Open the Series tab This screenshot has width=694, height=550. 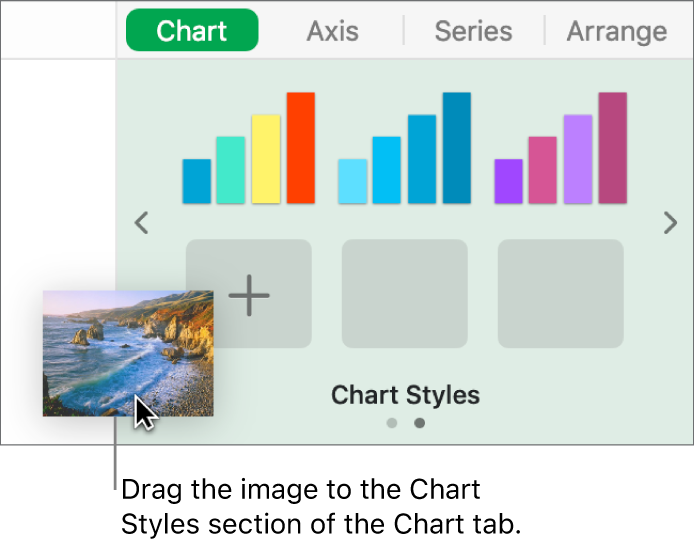pos(473,31)
